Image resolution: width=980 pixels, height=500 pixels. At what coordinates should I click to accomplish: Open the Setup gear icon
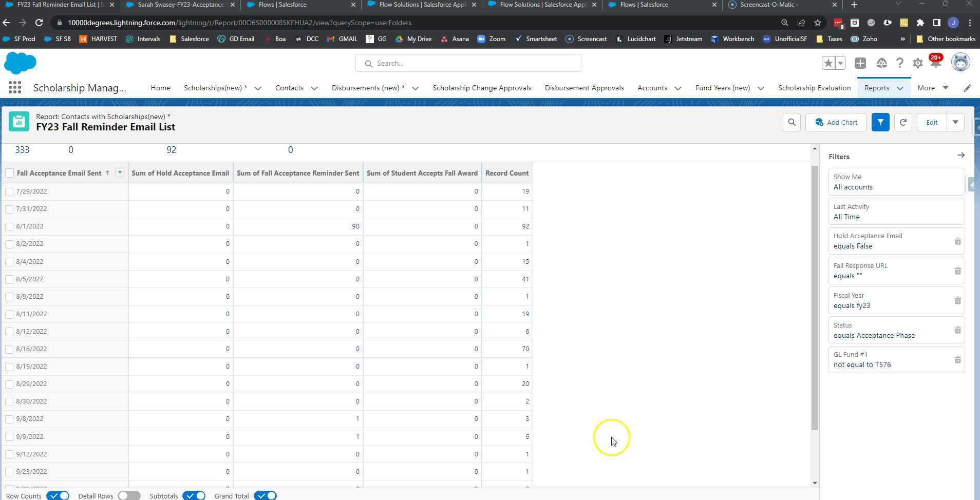click(917, 63)
